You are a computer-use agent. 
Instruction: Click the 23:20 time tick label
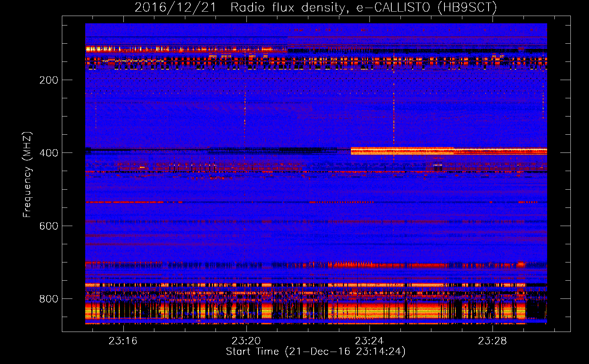tap(246, 341)
